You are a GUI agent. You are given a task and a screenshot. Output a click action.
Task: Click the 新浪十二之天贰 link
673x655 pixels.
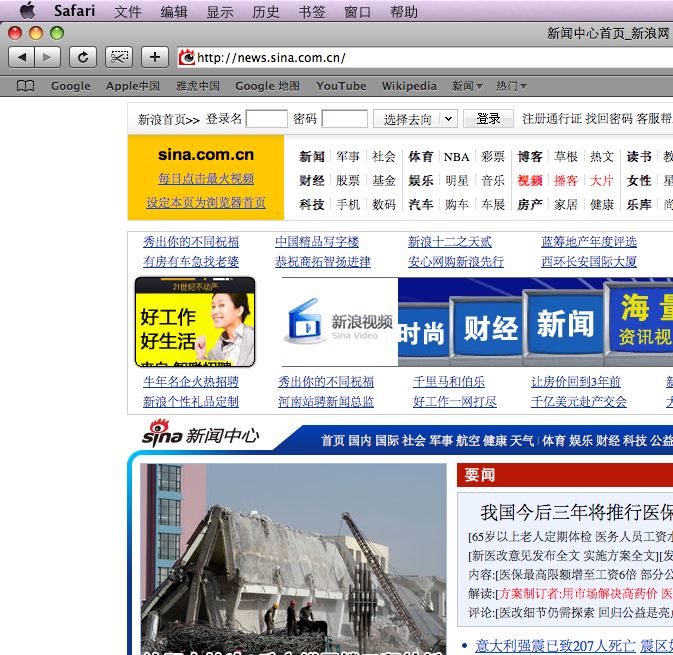pyautogui.click(x=450, y=242)
